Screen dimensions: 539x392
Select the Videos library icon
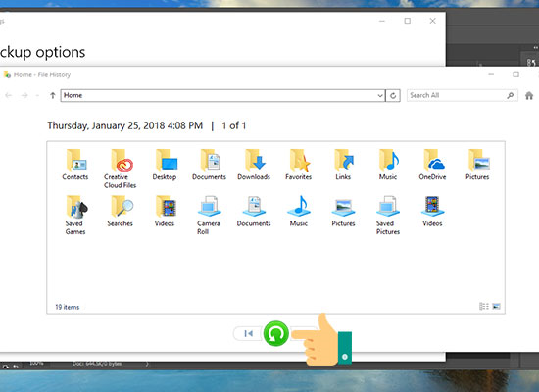(x=432, y=211)
